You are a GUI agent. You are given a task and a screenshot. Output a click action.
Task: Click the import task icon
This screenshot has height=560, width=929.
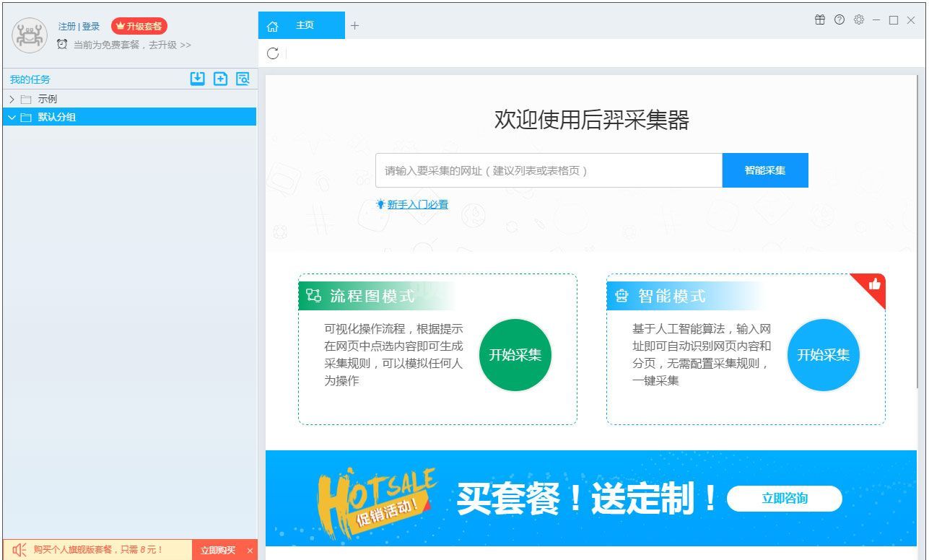[x=198, y=79]
